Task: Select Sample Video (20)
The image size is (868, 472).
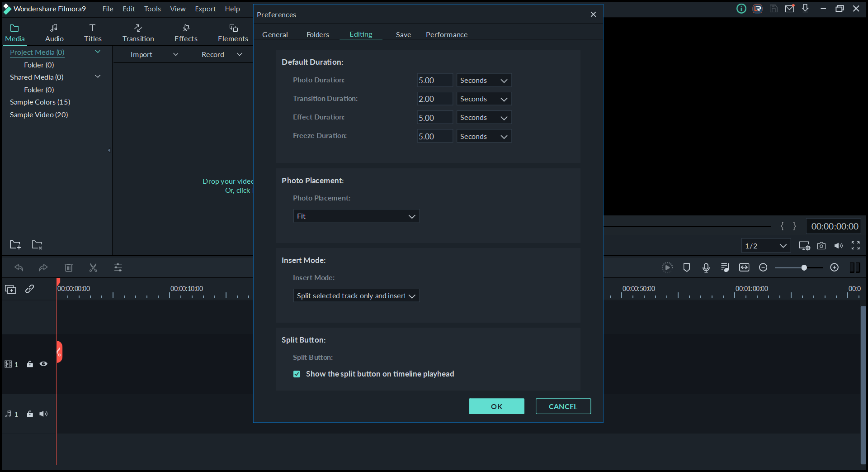Action: point(39,114)
